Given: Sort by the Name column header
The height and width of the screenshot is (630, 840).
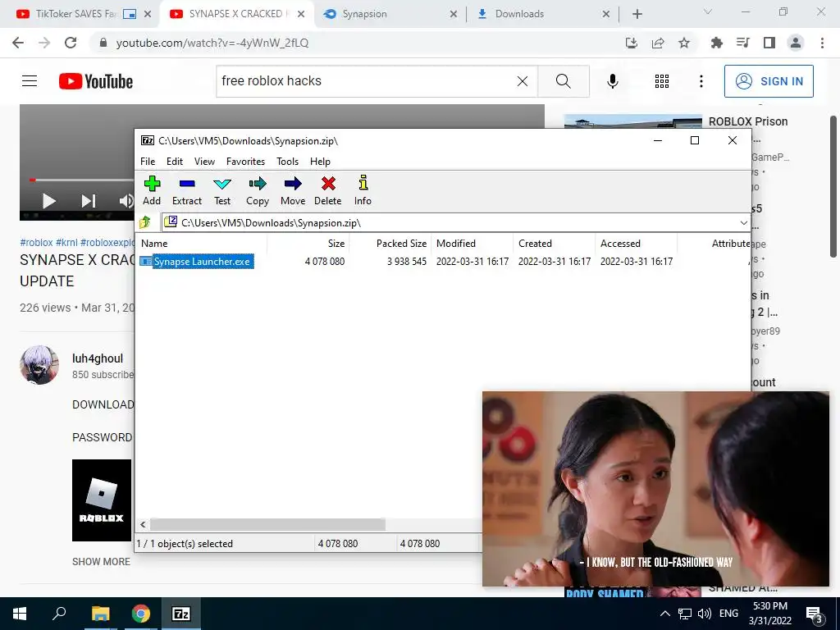Looking at the screenshot, I should pos(202,243).
